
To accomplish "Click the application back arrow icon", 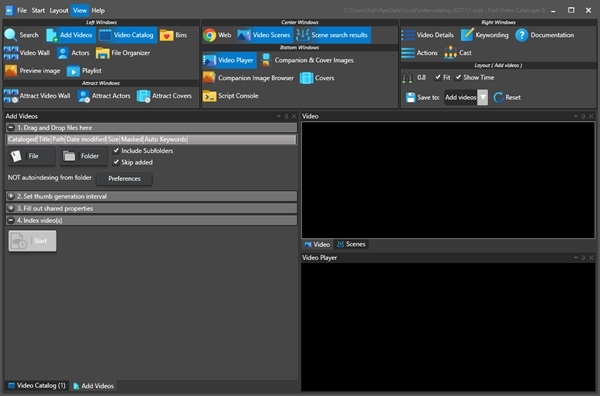I will point(9,11).
